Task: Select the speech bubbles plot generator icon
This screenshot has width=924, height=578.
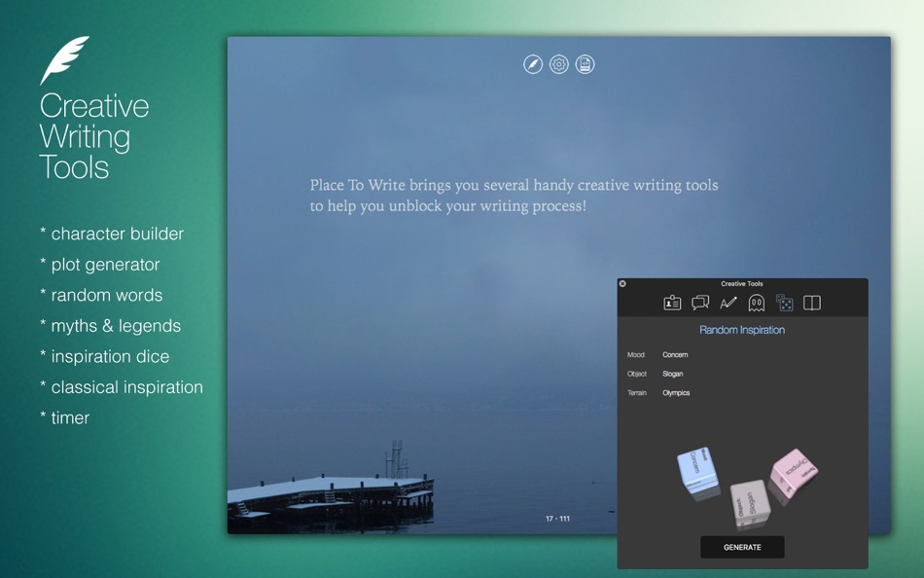Action: 700,304
